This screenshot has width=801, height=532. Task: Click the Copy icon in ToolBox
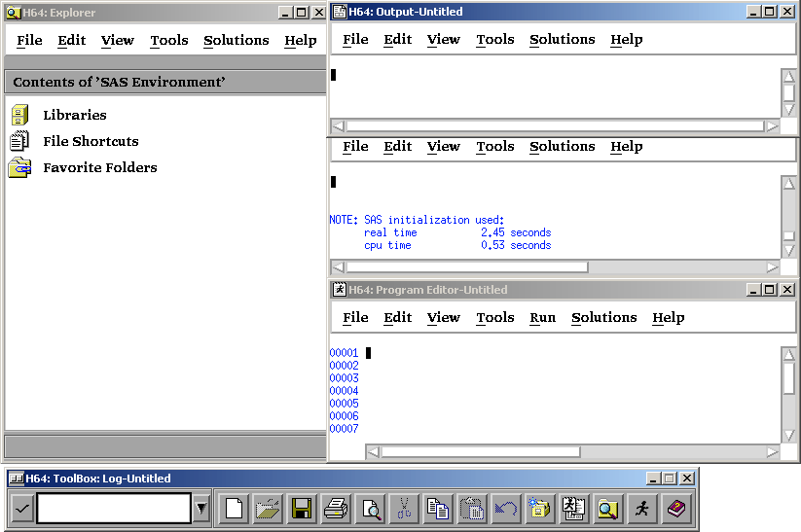click(x=438, y=509)
